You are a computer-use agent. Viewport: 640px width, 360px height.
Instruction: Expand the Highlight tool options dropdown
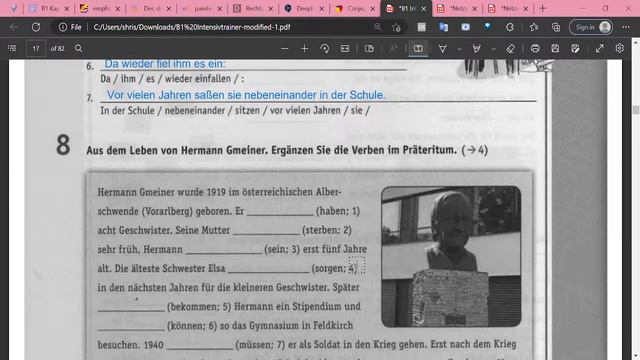pyautogui.click(x=493, y=49)
